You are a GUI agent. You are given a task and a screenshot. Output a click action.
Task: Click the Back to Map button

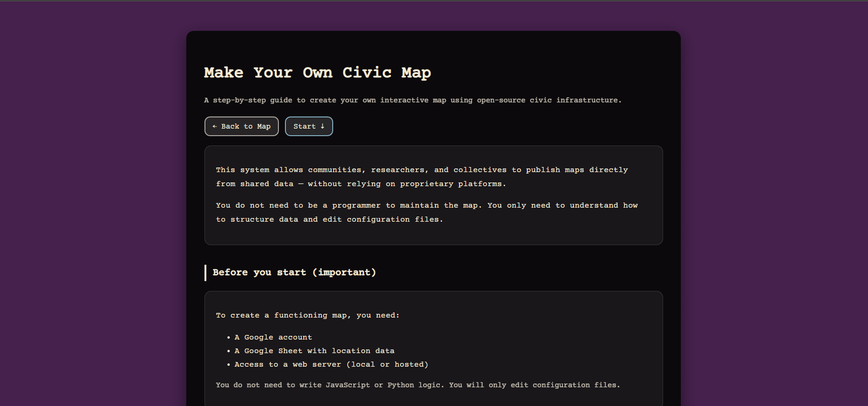(241, 126)
